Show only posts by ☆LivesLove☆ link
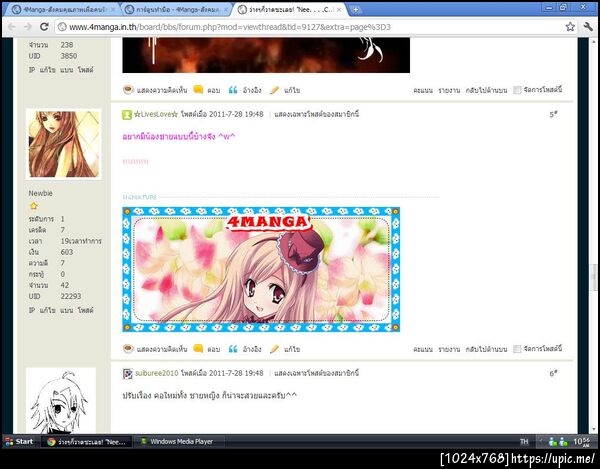 click(316, 114)
